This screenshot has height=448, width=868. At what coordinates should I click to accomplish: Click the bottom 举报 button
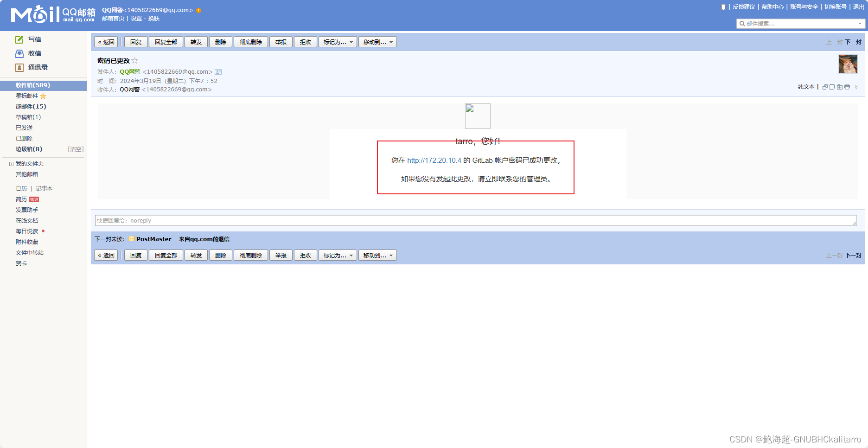click(x=281, y=256)
